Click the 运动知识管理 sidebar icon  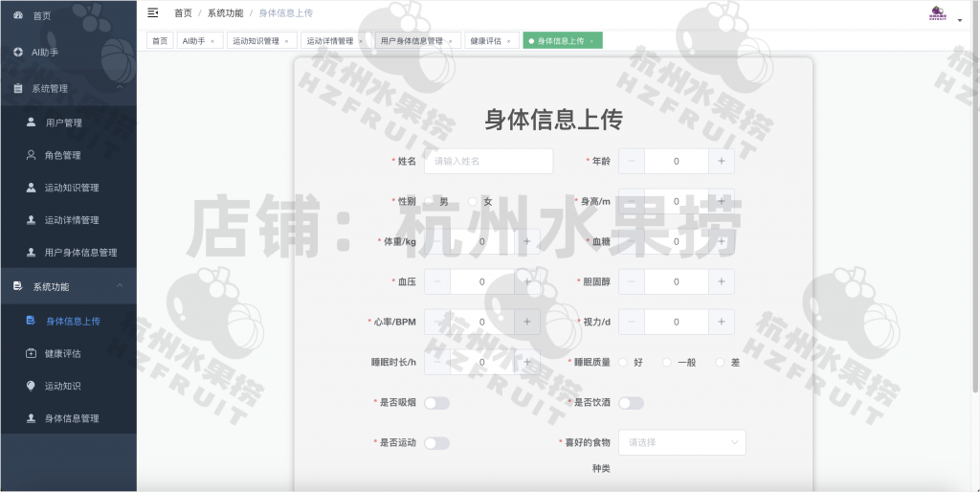[x=31, y=188]
